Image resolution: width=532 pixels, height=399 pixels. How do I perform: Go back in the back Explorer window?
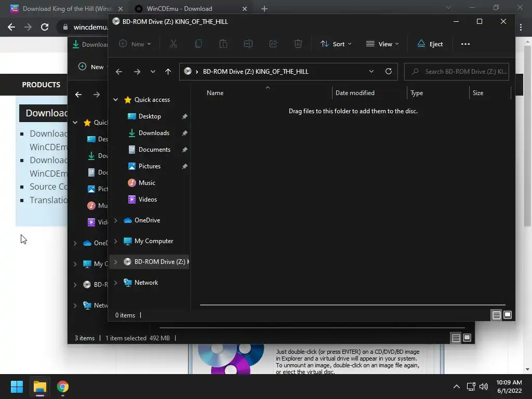78,95
